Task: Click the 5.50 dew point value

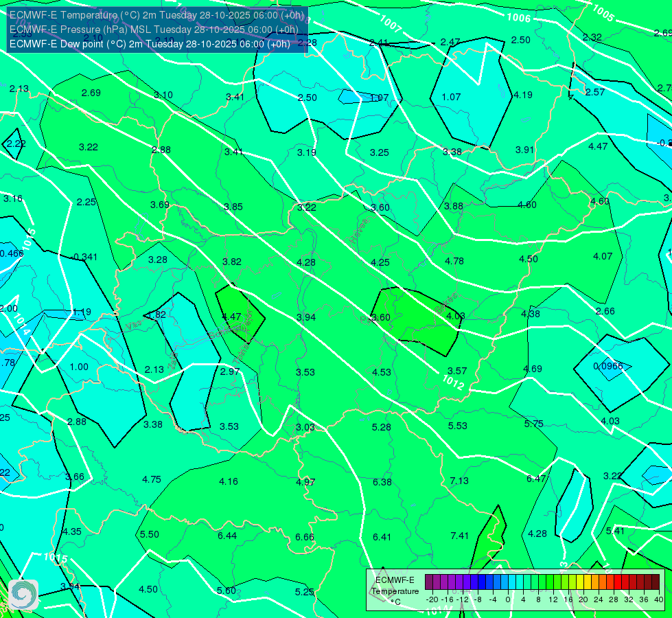Action: coord(150,534)
